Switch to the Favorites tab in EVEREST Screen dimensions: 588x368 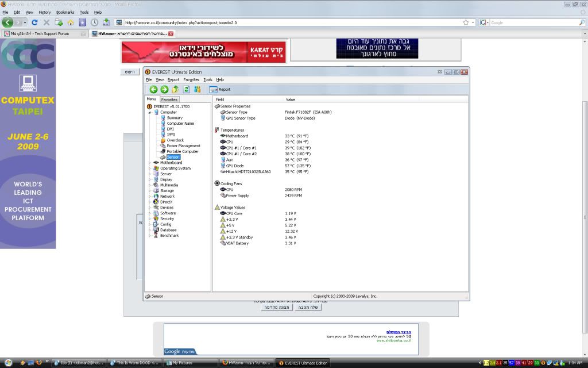tap(169, 99)
